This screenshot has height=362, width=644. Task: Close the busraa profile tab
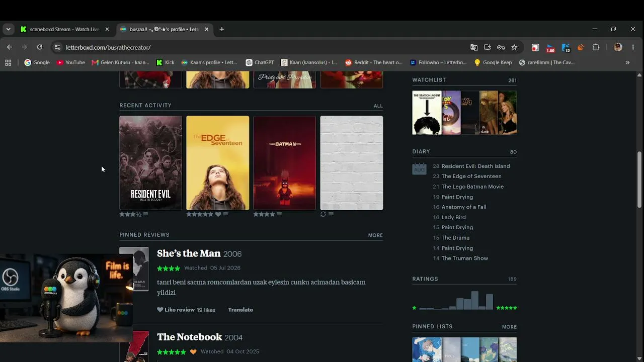pos(206,29)
